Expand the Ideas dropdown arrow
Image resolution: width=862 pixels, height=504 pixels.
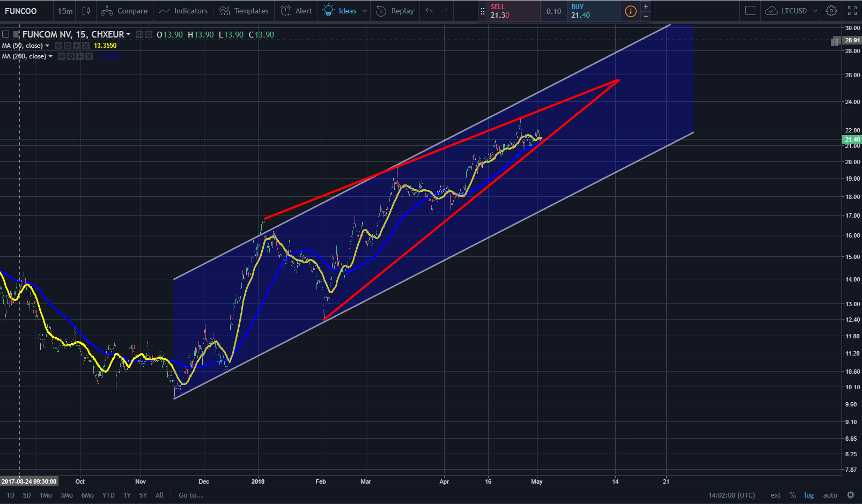[x=365, y=11]
